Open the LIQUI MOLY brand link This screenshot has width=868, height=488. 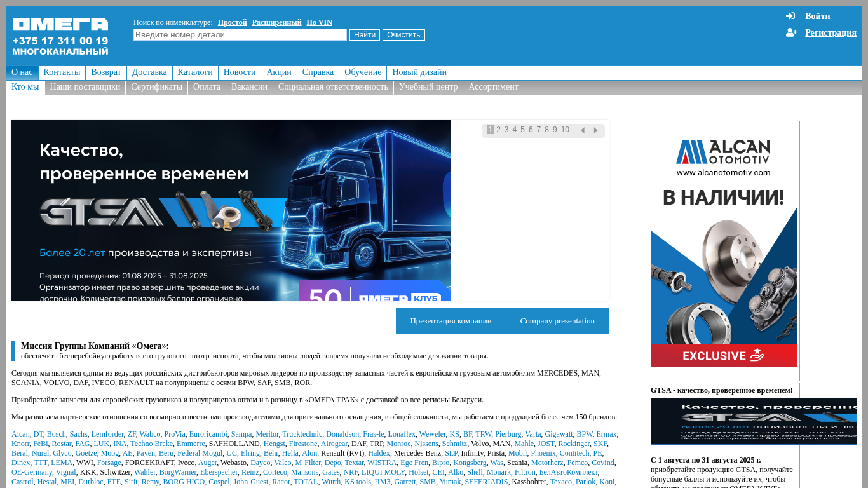pyautogui.click(x=383, y=472)
